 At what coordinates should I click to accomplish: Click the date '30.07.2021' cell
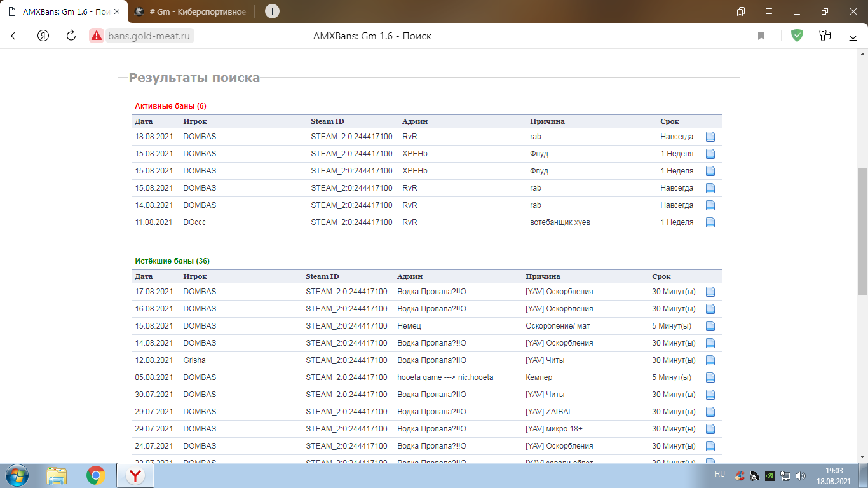pos(154,395)
